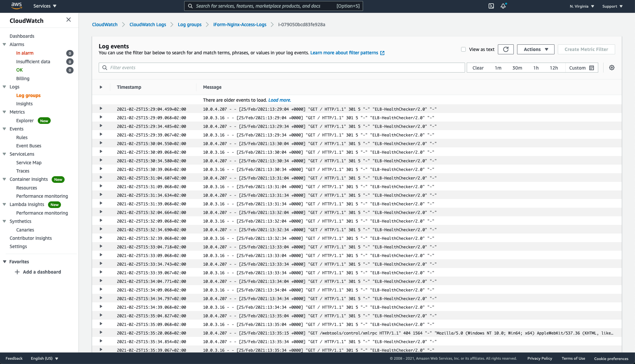
Task: Collapse the Logs sidebar section
Action: [4, 87]
